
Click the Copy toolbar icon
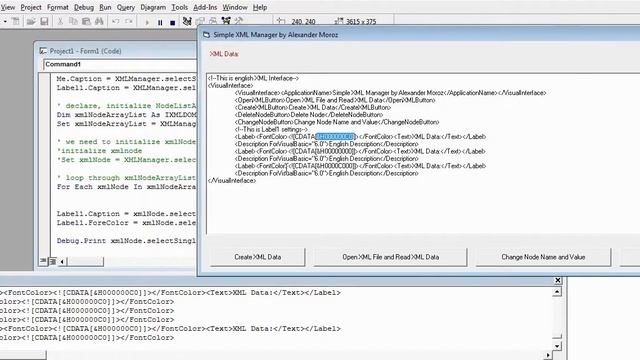[x=73, y=21]
